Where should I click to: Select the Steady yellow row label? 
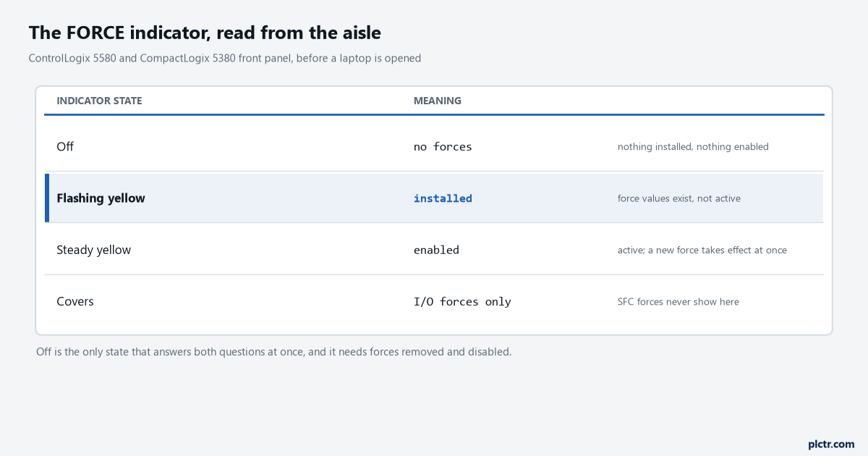(x=94, y=250)
